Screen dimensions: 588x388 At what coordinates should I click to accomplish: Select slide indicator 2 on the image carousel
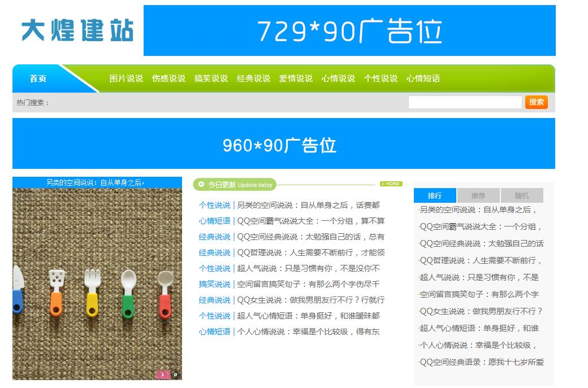175,374
